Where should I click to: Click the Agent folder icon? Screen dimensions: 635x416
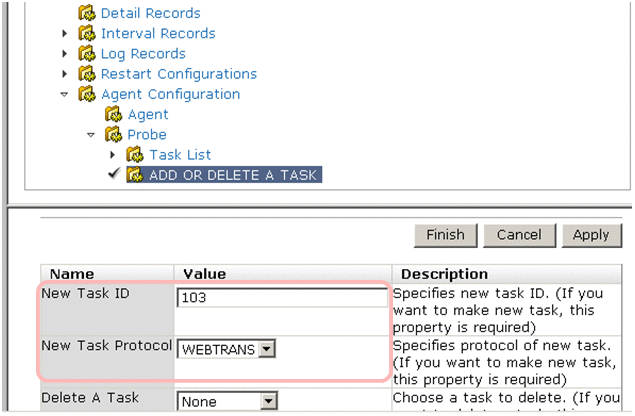tap(113, 114)
